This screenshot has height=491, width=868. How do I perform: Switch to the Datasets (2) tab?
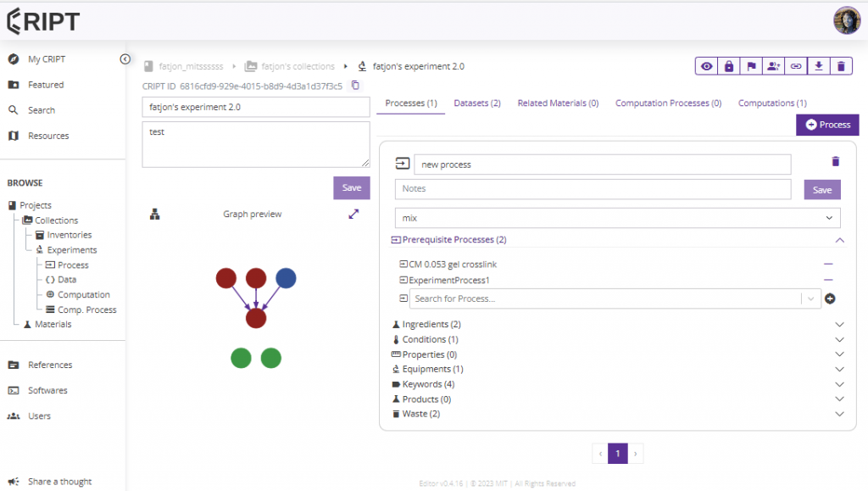pos(477,103)
